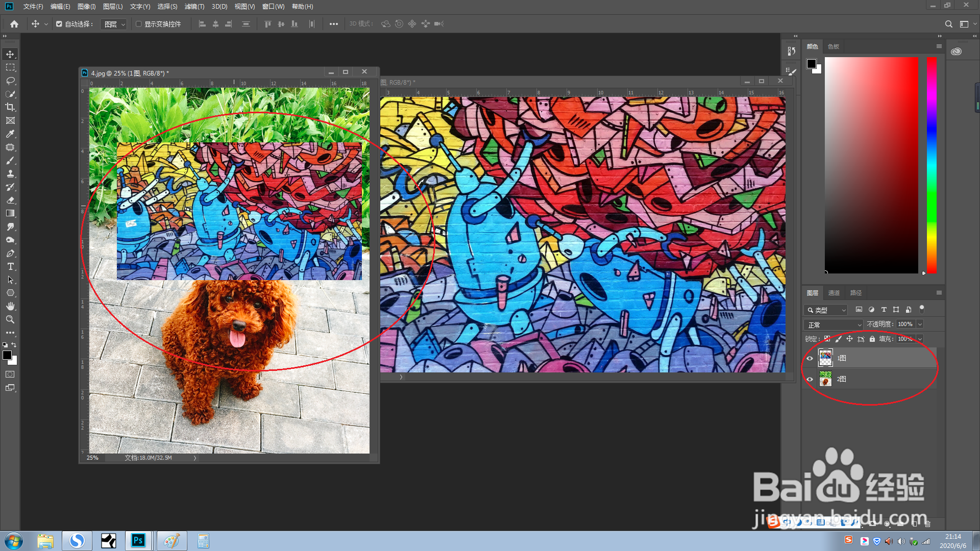980x551 pixels.
Task: Select the Gradient tool
Action: click(x=10, y=213)
